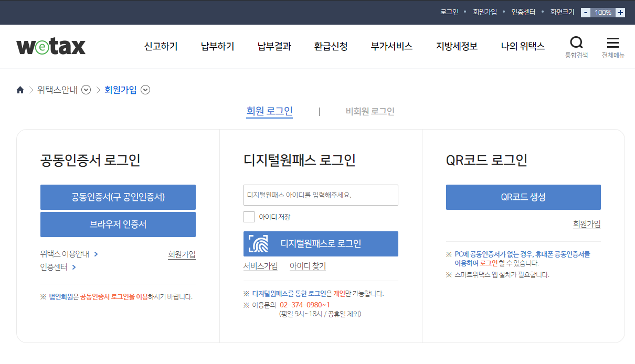Screen dimensions: 635x364
Task: Open the 서비스가입 link
Action: (x=260, y=266)
